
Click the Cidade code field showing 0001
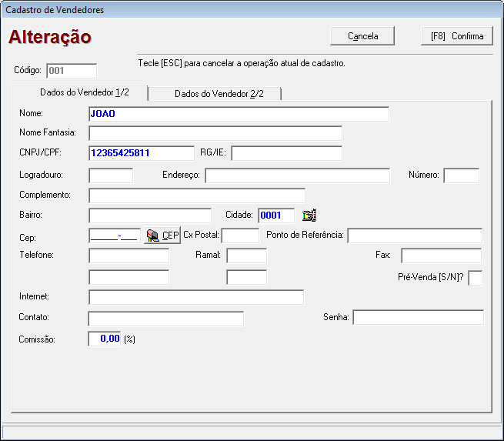tap(275, 215)
